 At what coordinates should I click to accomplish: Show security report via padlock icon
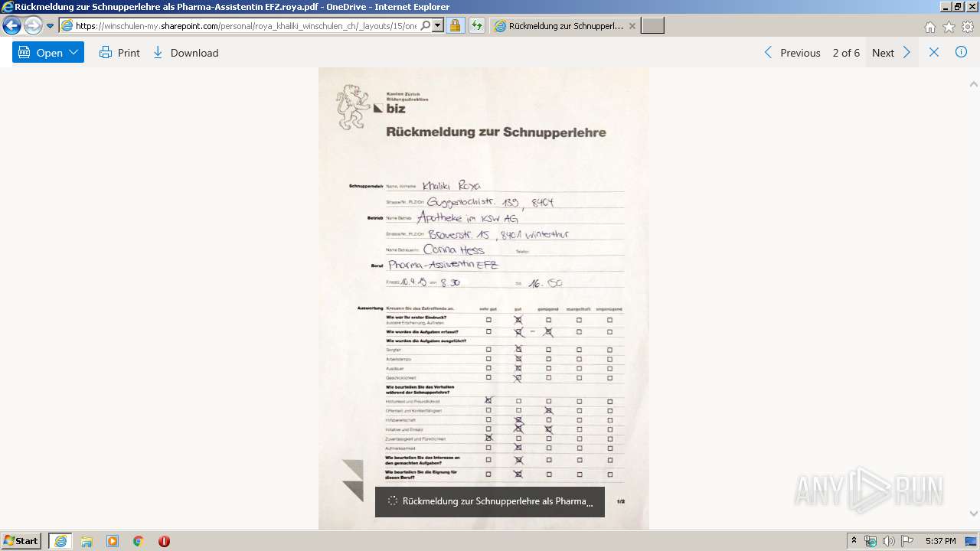click(455, 25)
